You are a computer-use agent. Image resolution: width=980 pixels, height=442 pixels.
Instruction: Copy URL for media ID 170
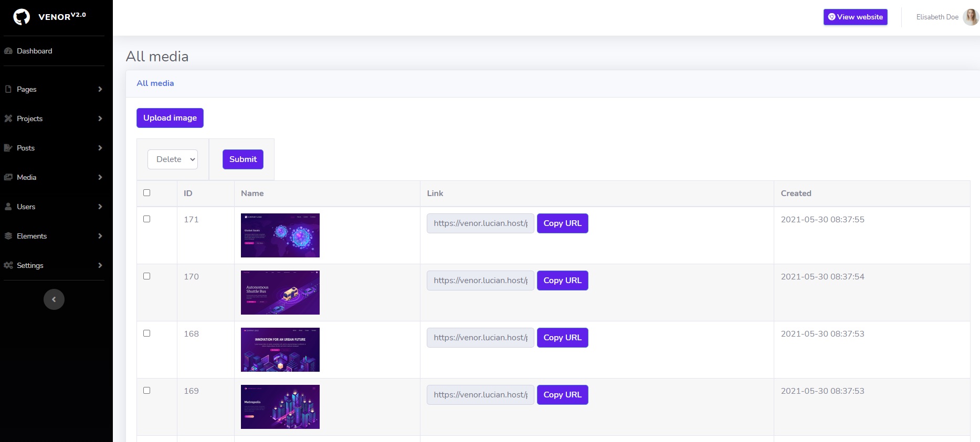point(562,281)
